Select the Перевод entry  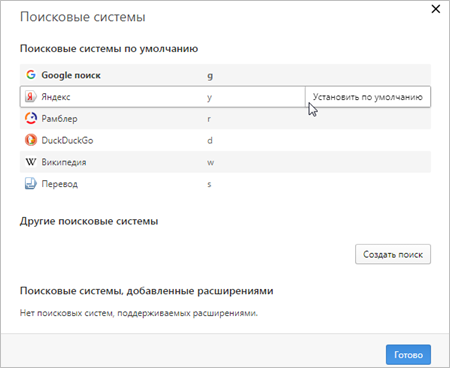(225, 184)
